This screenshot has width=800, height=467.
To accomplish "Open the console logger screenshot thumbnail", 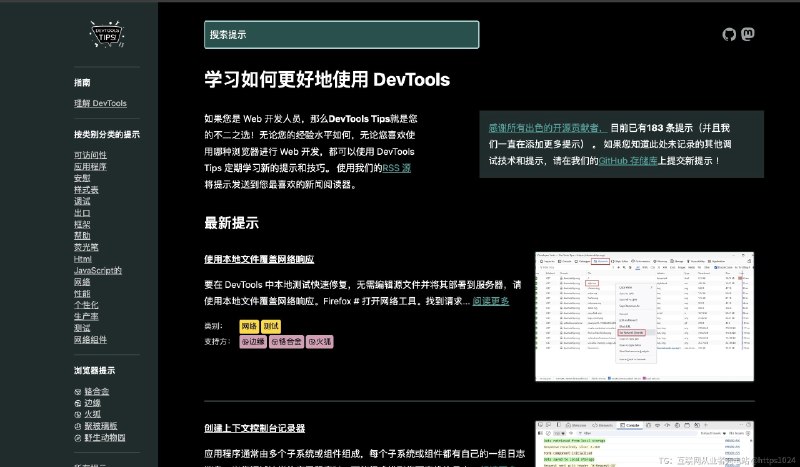I will coord(644,444).
